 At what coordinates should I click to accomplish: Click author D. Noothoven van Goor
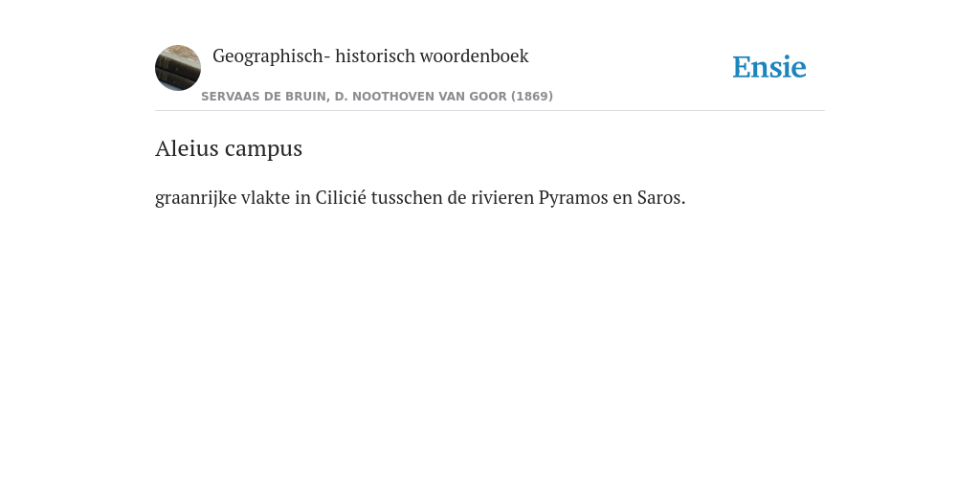point(421,97)
